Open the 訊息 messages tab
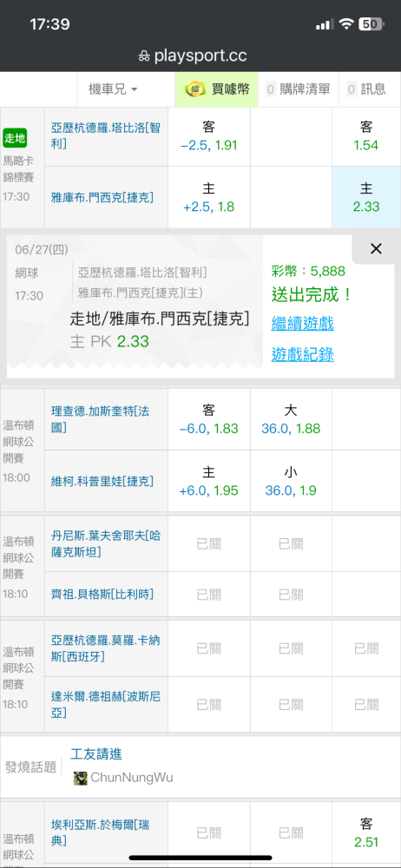This screenshot has width=401, height=868. pyautogui.click(x=366, y=89)
